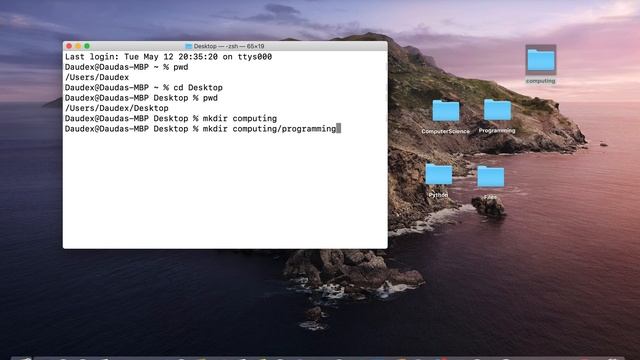Click the 'pwd' command line at Desktop prompt

(x=141, y=98)
